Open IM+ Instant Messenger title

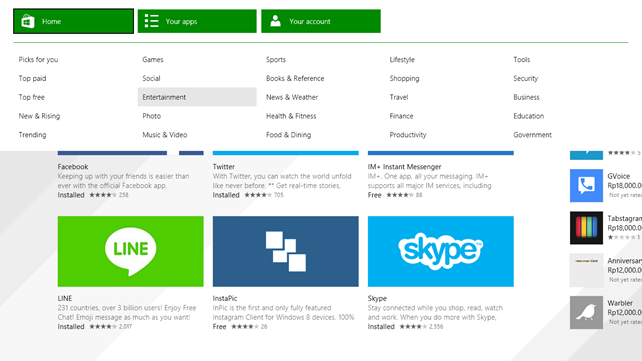405,167
